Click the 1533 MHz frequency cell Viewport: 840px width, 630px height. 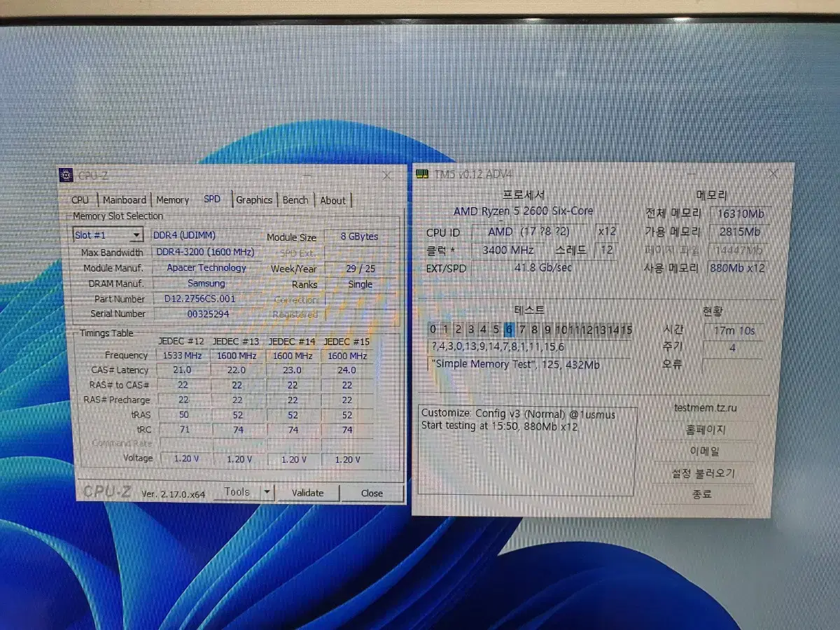(x=183, y=356)
